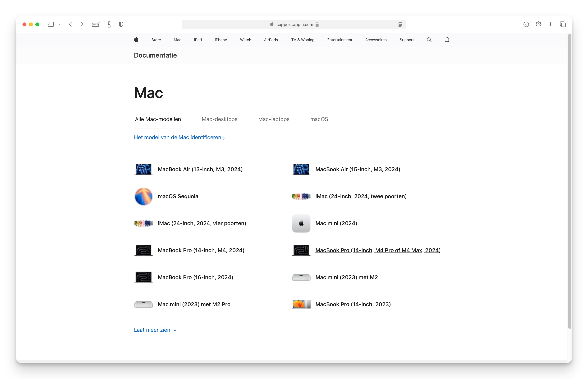Open the Support nav item
588x379 pixels.
click(407, 40)
